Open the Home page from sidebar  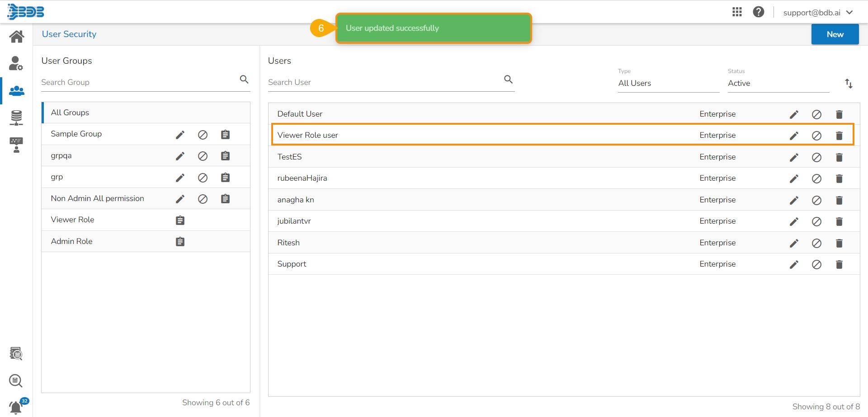click(x=17, y=37)
